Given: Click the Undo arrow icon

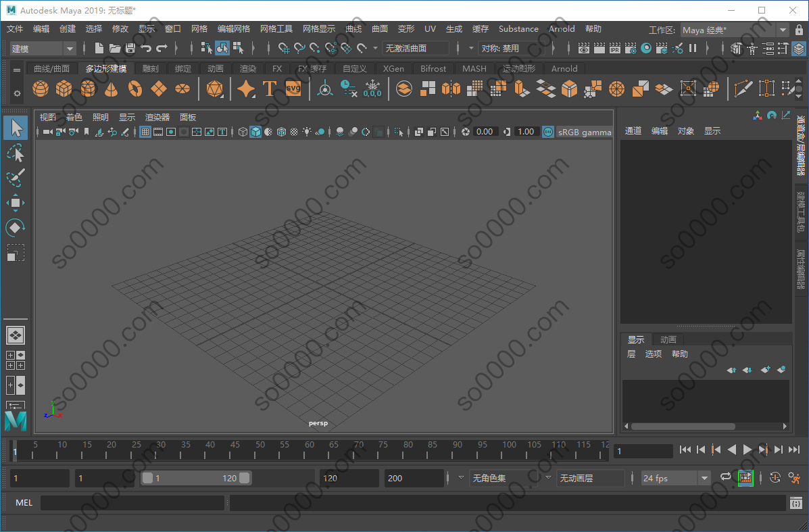Looking at the screenshot, I should coord(146,49).
